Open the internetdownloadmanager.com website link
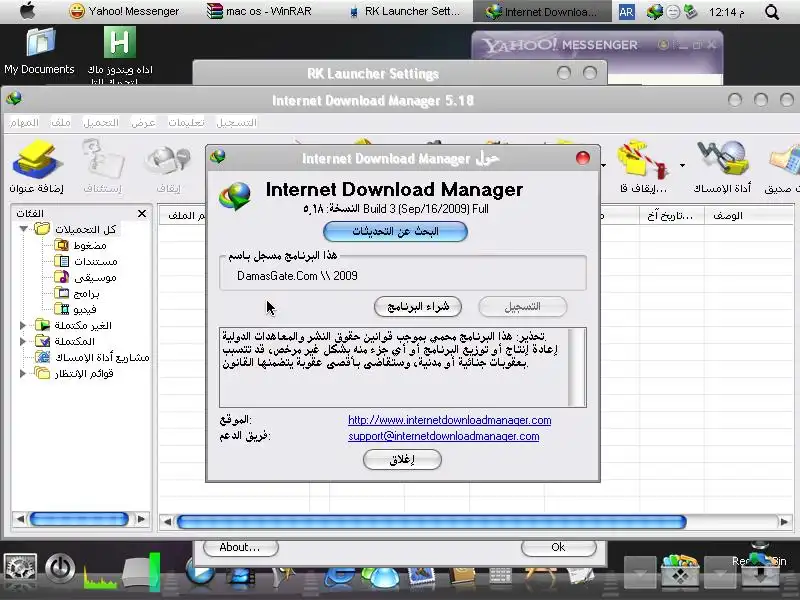This screenshot has width=800, height=600. [x=449, y=420]
